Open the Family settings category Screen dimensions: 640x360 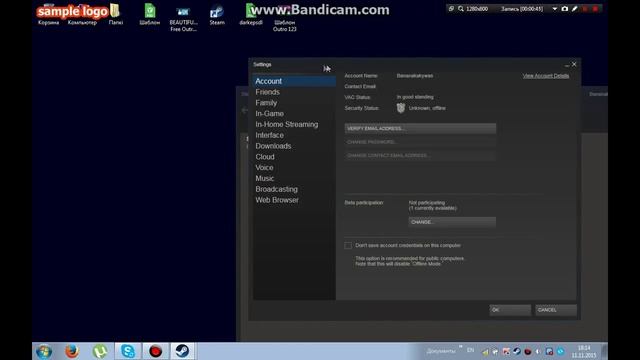[294, 103]
